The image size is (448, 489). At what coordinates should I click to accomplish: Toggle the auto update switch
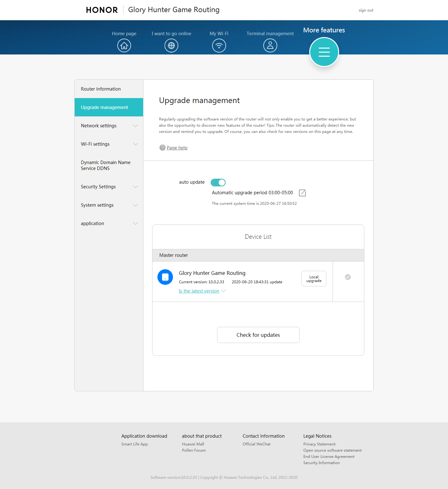click(x=218, y=182)
